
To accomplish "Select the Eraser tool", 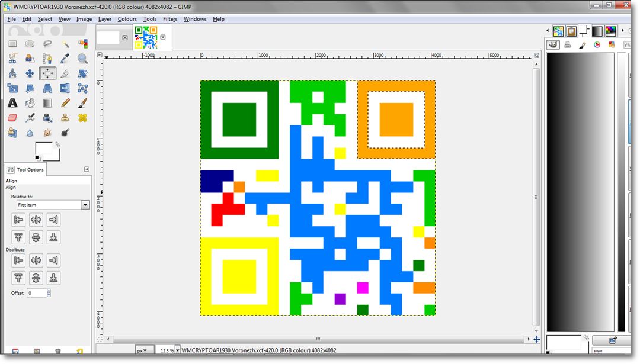I will (x=12, y=118).
